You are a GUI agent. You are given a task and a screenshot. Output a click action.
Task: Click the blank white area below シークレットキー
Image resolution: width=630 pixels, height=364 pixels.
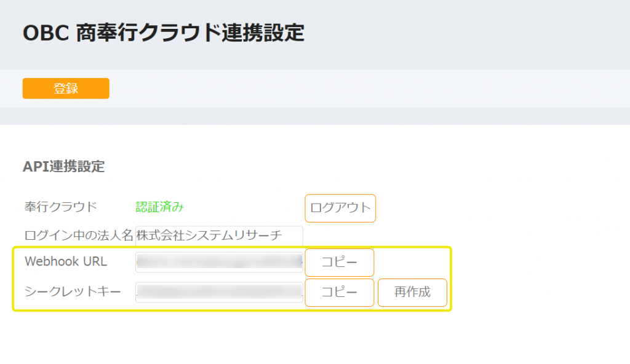pos(241,338)
